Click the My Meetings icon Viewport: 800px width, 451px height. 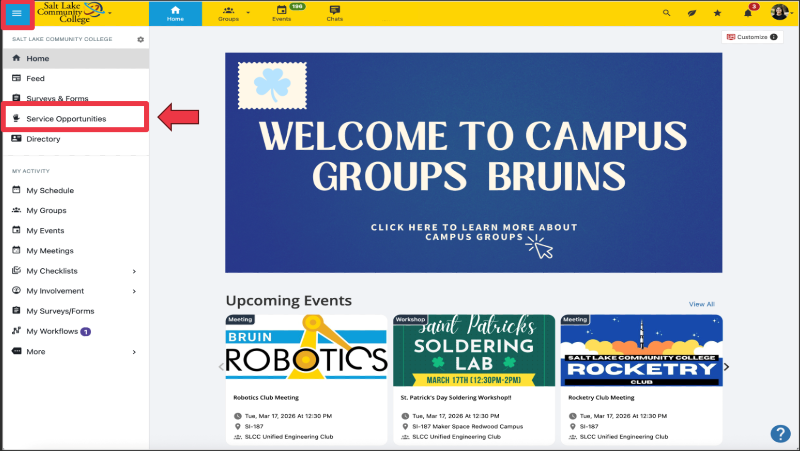point(16,250)
